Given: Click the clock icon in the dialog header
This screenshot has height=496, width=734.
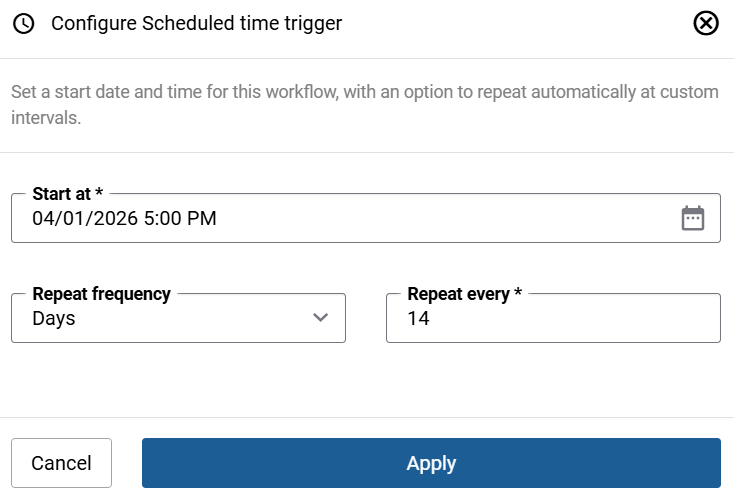Looking at the screenshot, I should (23, 23).
